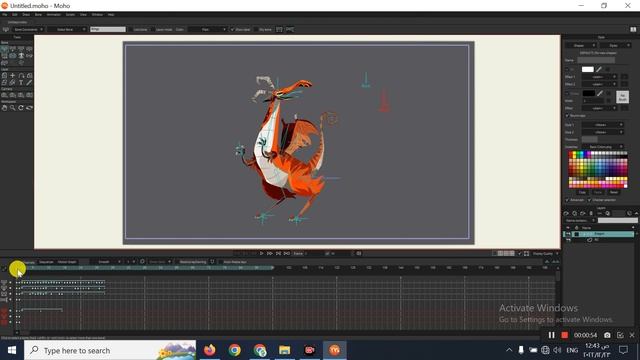Click the Reset style button
This screenshot has height=360, width=640.
pyautogui.click(x=614, y=192)
